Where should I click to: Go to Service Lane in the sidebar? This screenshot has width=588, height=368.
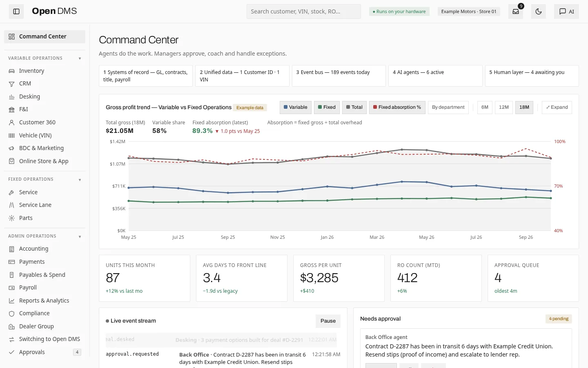point(45,205)
